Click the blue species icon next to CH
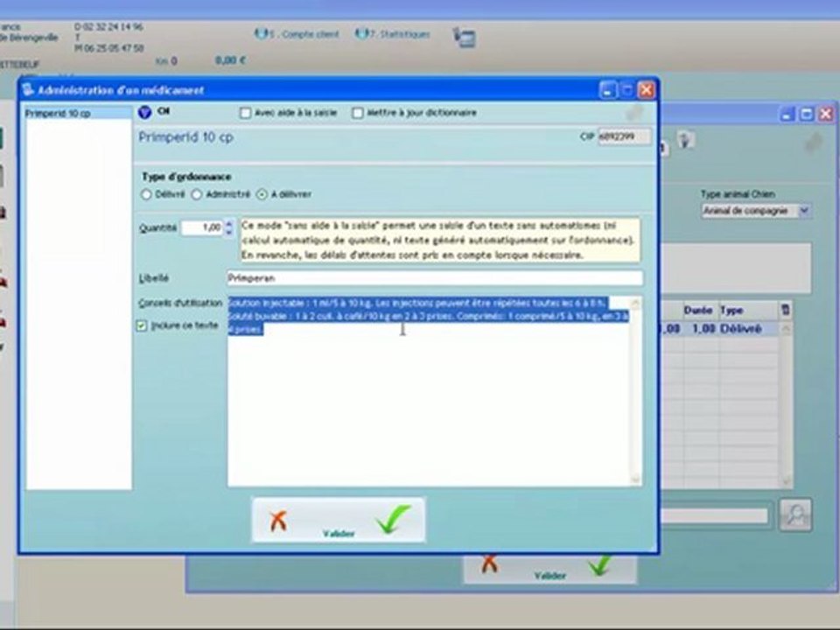This screenshot has height=630, width=840. click(144, 113)
